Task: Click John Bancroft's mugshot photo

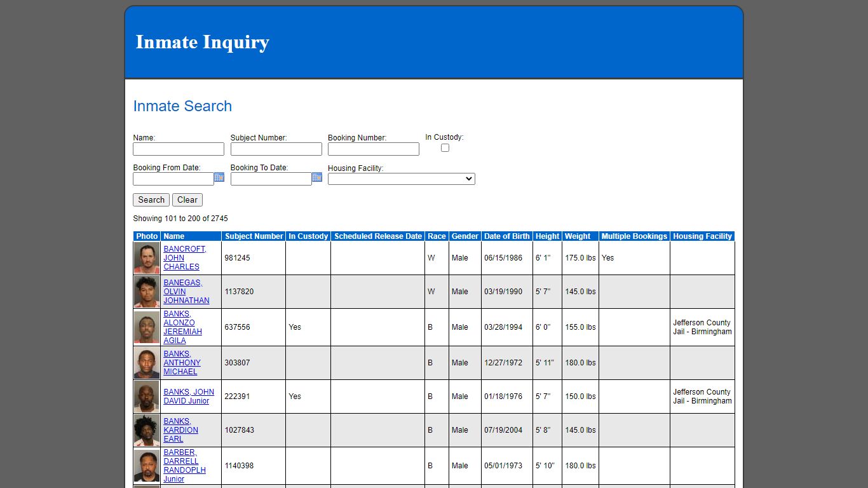Action: pyautogui.click(x=147, y=258)
